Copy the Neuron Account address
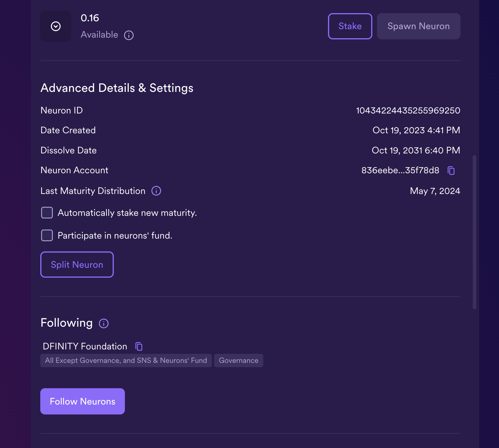 coord(451,171)
